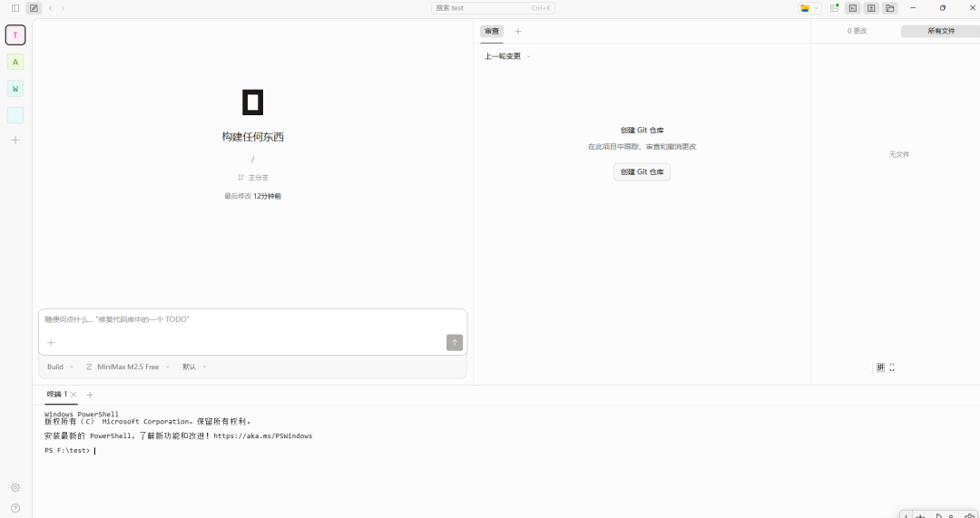
Task: Add a new project with sidebar plus
Action: [x=15, y=140]
